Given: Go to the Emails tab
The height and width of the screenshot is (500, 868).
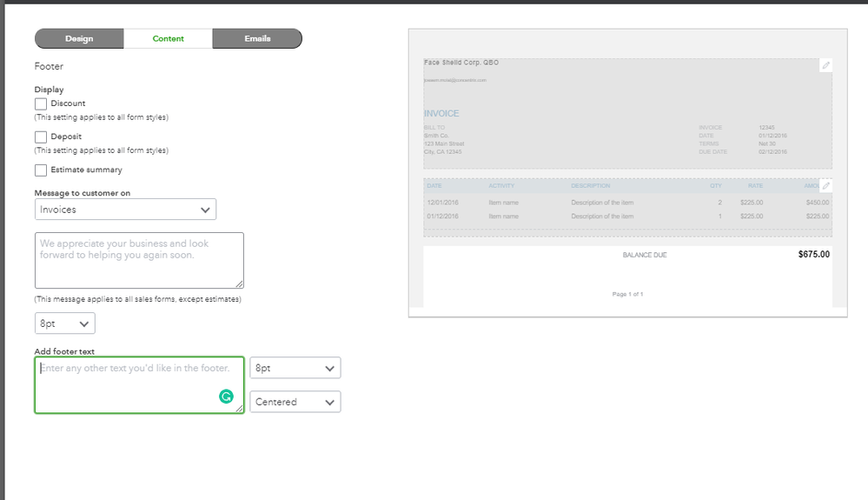Looking at the screenshot, I should (x=257, y=39).
